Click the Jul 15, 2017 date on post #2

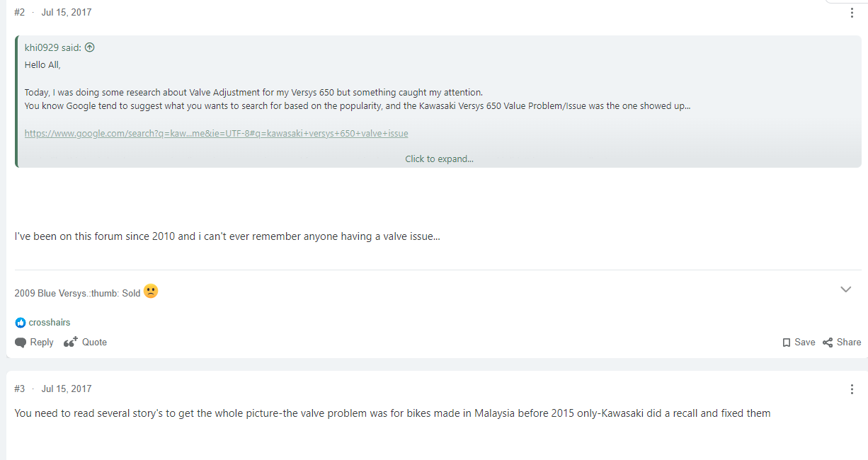tap(67, 13)
